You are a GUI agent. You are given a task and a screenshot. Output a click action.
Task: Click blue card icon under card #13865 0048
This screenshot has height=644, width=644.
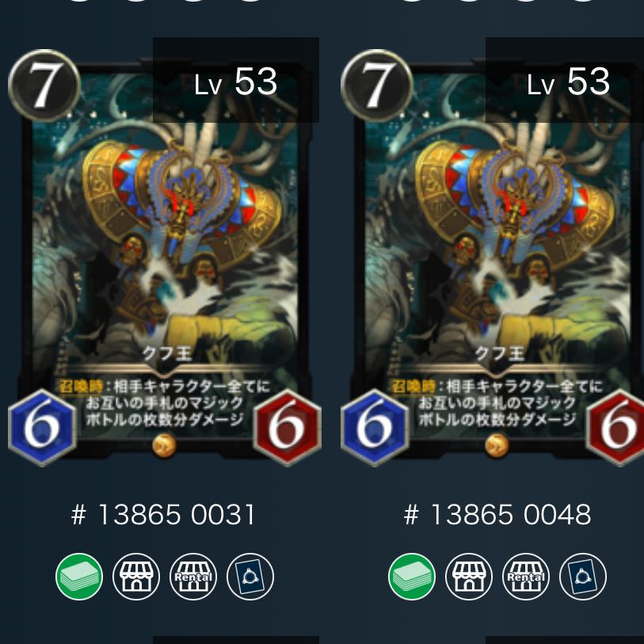click(583, 577)
